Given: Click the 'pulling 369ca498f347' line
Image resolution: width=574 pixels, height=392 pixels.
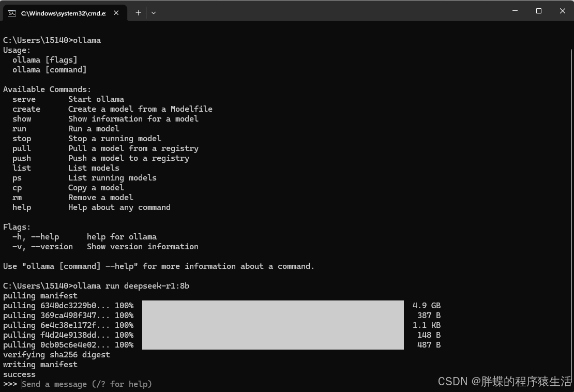Looking at the screenshot, I should (x=68, y=315).
